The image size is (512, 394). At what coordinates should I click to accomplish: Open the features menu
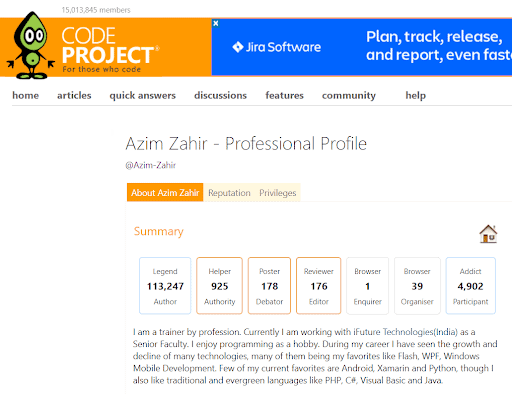(x=284, y=95)
